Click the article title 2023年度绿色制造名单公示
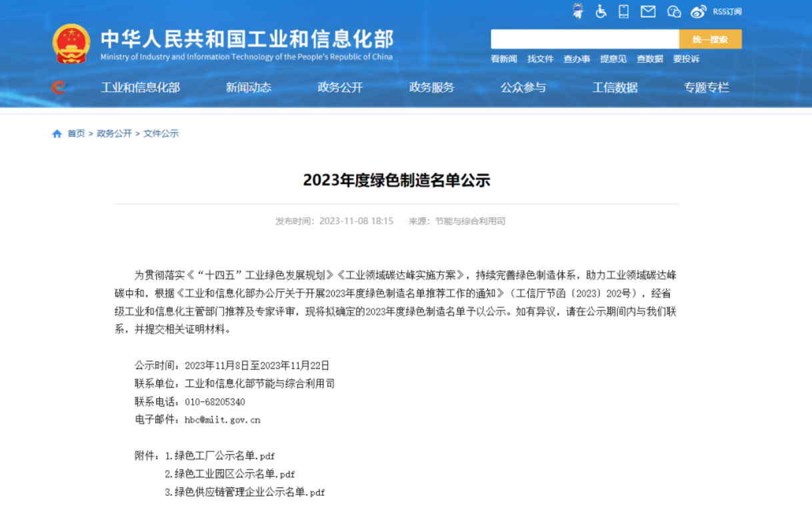 click(x=397, y=180)
